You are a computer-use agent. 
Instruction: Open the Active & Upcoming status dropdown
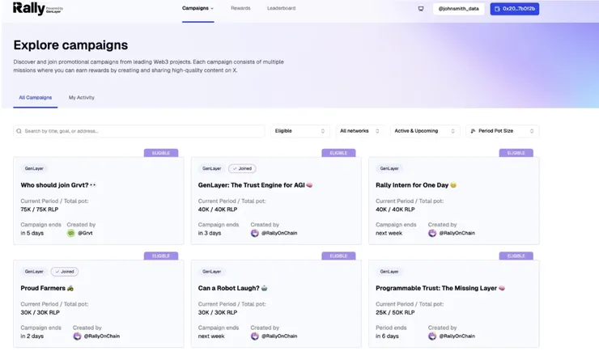pos(425,131)
